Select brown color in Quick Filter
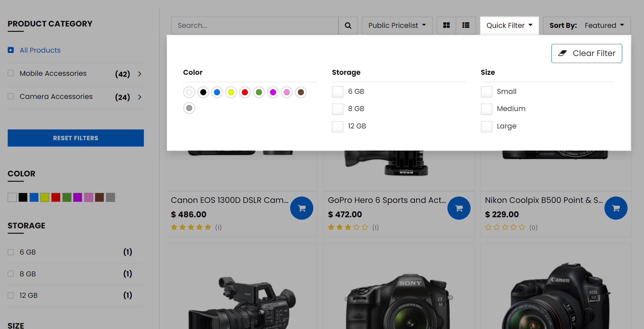The image size is (644, 329). click(301, 92)
